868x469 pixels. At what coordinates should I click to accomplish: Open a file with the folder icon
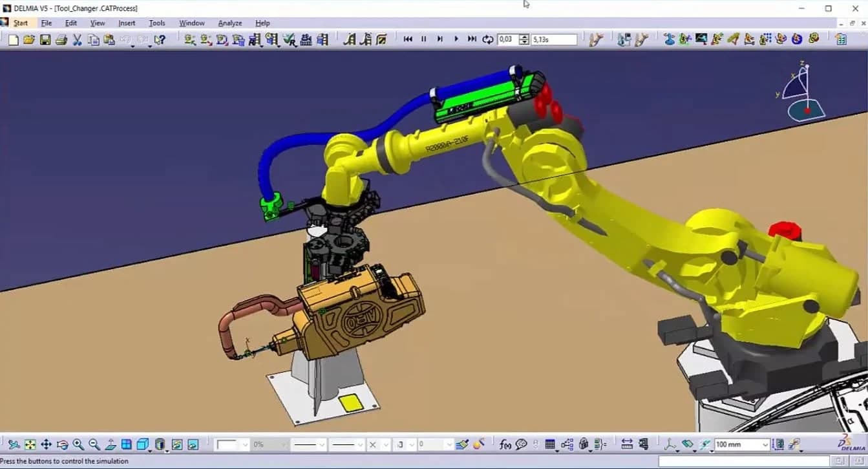[x=29, y=39]
